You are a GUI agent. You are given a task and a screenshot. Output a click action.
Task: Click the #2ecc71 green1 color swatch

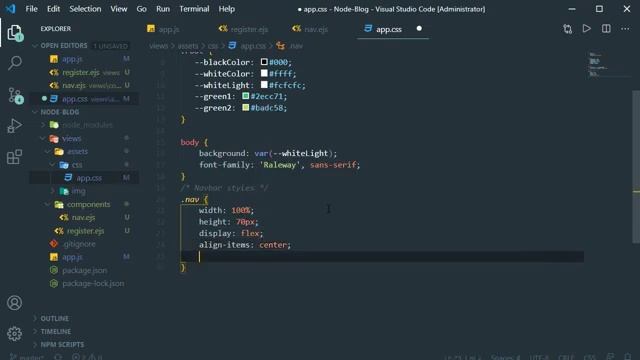[245, 96]
